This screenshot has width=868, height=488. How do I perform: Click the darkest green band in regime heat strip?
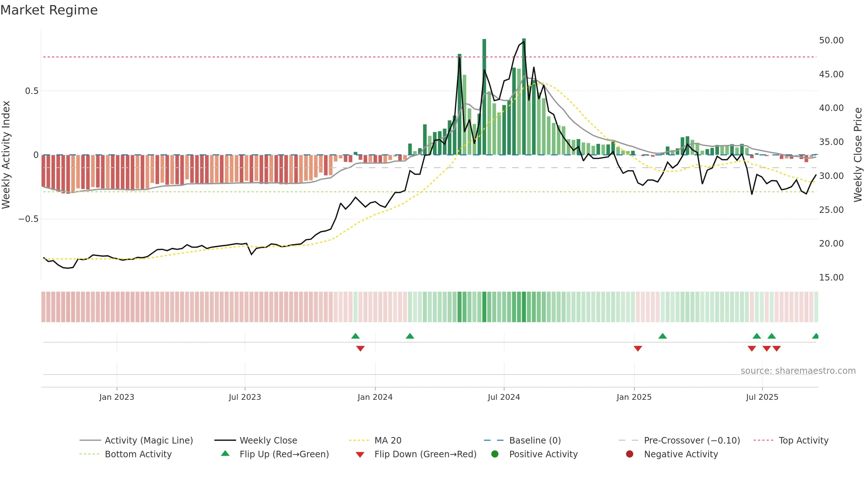pyautogui.click(x=524, y=307)
